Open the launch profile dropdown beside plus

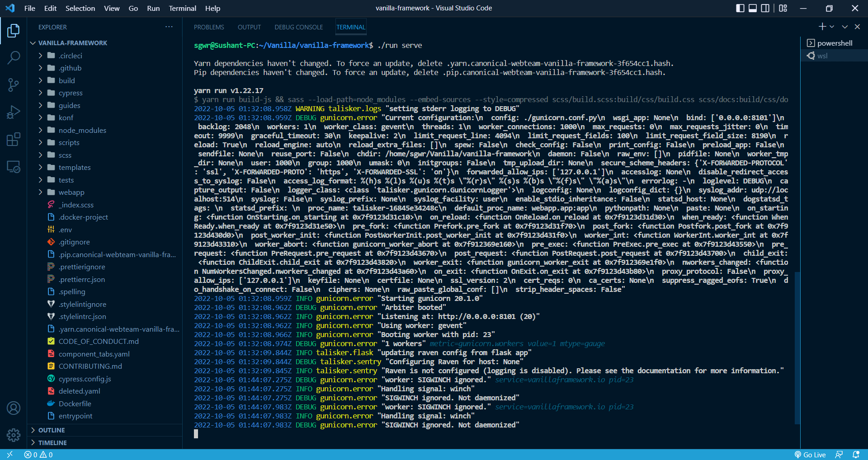(832, 27)
